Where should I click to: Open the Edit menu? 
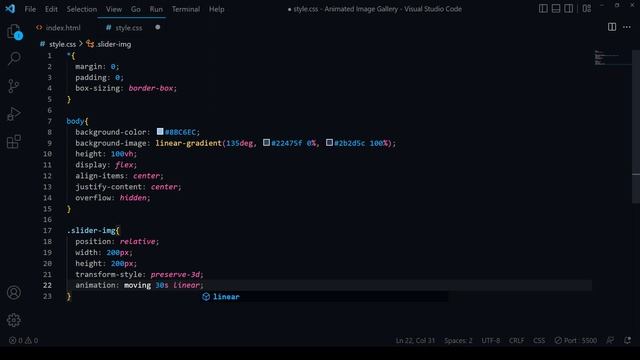pyautogui.click(x=51, y=9)
